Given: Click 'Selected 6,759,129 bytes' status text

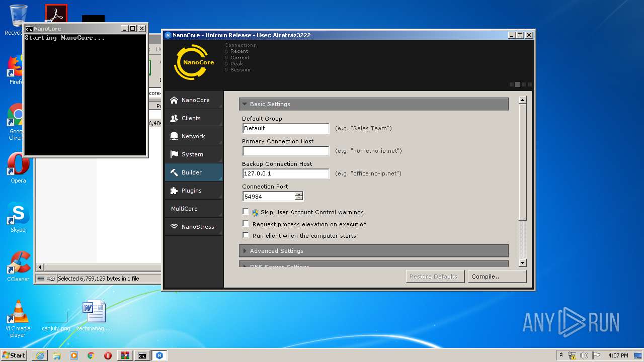Looking at the screenshot, I should coord(99,279).
